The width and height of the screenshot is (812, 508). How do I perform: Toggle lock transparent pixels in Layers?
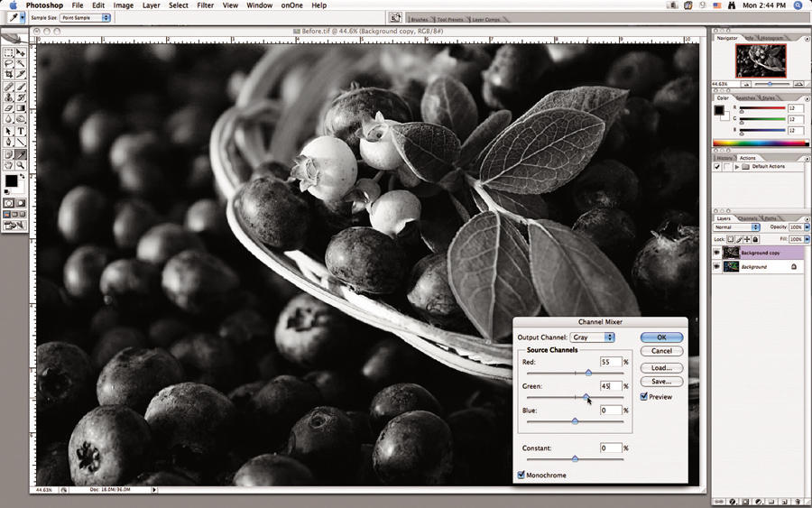[731, 239]
